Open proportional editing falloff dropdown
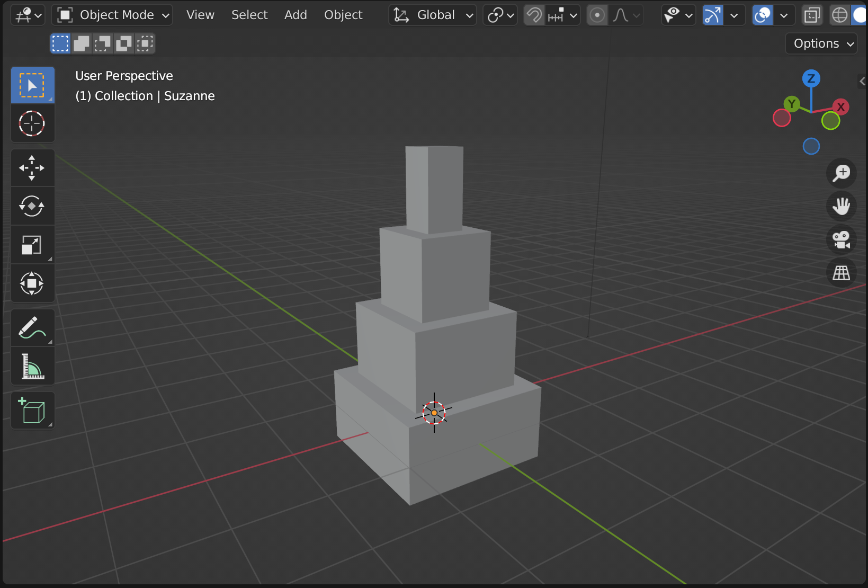Image resolution: width=868 pixels, height=588 pixels. point(626,15)
